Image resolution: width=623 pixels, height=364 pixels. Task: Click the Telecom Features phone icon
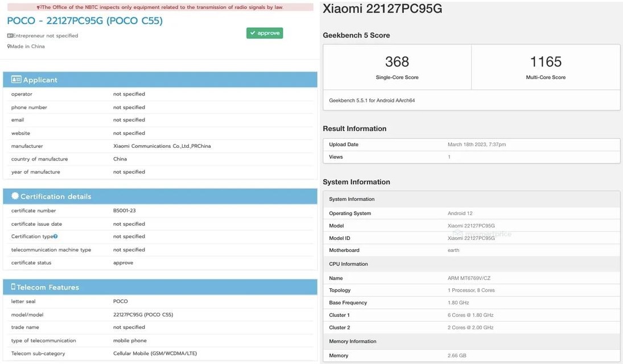pyautogui.click(x=13, y=287)
